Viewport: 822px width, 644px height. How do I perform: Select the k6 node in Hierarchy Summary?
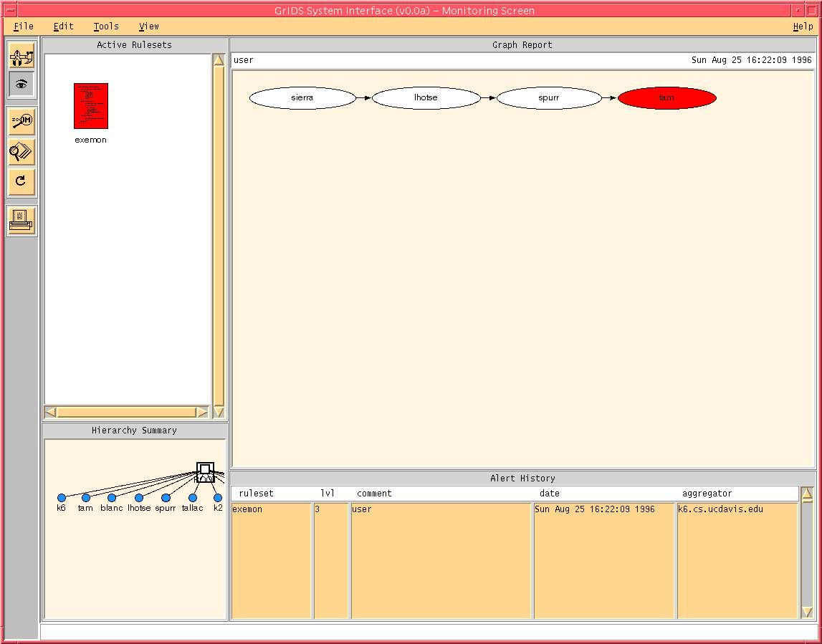pos(62,497)
